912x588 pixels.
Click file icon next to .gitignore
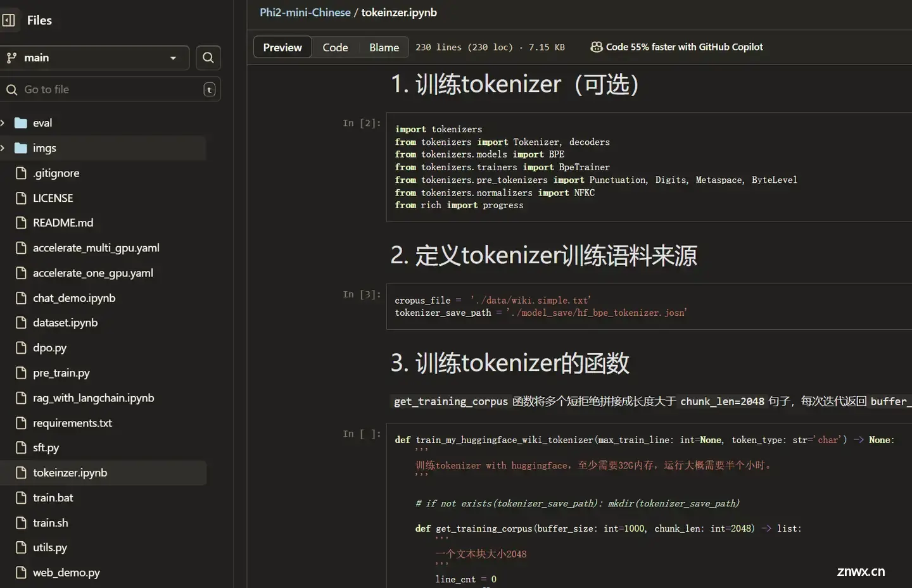(x=21, y=173)
